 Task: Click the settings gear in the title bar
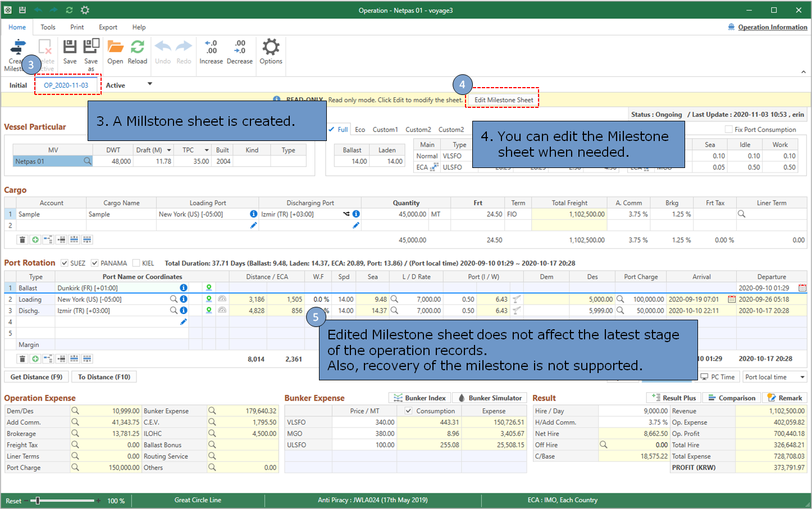[85, 10]
